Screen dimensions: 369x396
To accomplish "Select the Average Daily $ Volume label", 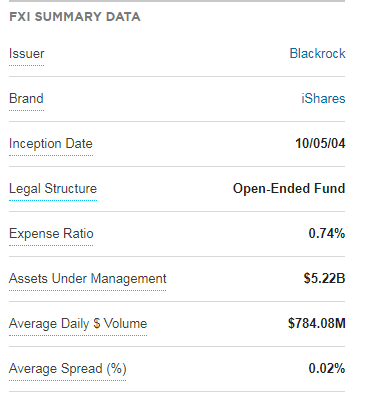I will click(x=78, y=324).
